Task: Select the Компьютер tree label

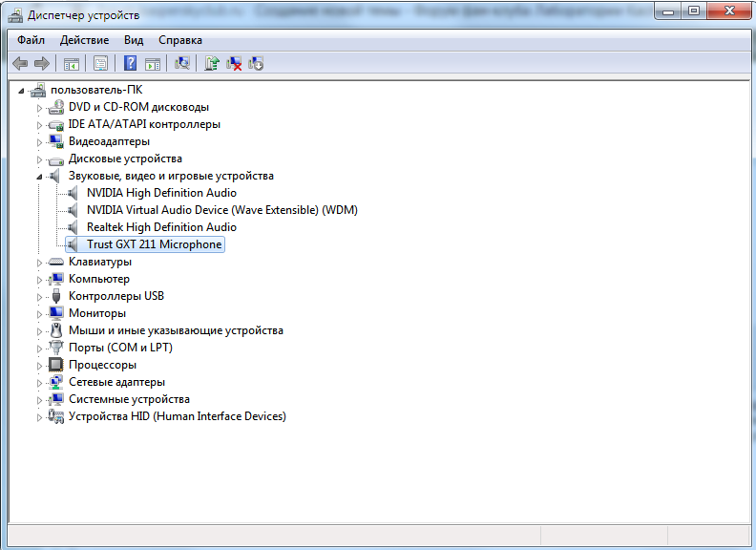Action: click(99, 279)
